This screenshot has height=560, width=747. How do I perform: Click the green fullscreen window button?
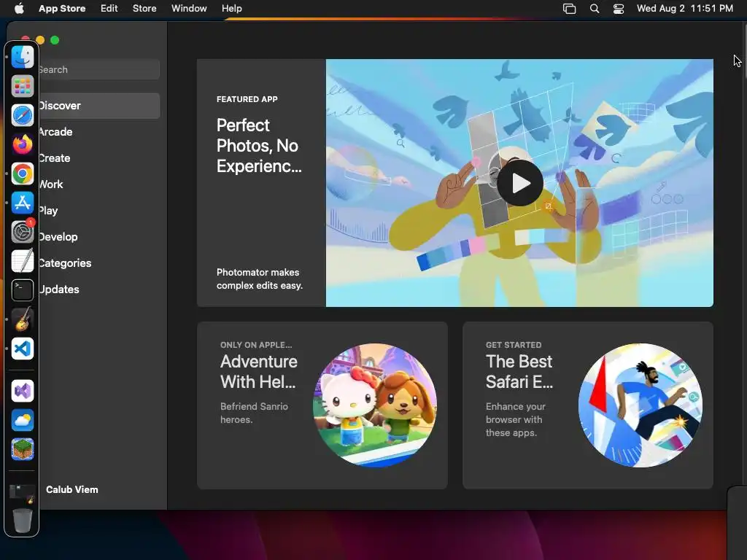(x=55, y=40)
